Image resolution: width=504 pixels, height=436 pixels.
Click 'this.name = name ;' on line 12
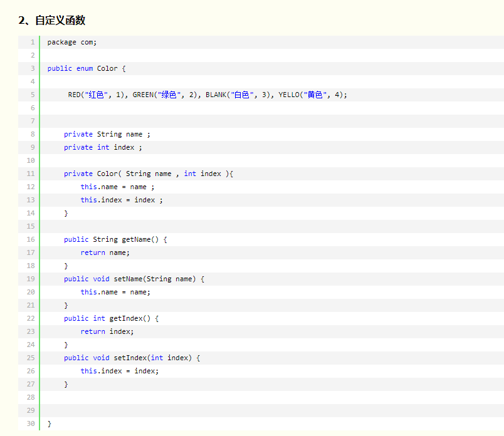pos(117,187)
